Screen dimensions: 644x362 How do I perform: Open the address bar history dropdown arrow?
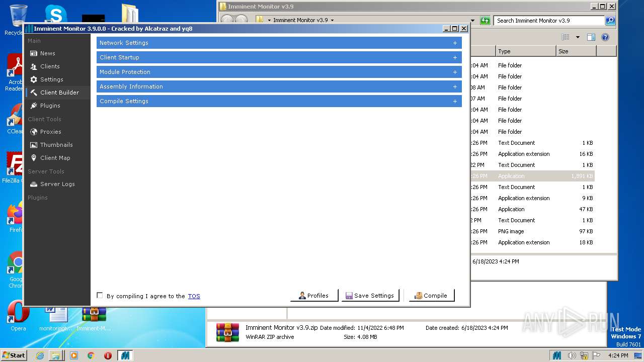click(x=472, y=21)
